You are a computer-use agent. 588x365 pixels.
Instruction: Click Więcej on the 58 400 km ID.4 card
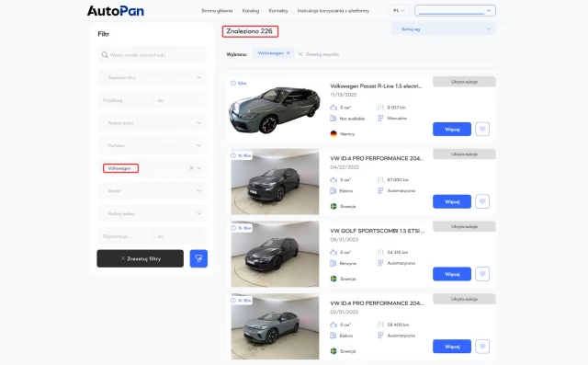click(x=452, y=347)
